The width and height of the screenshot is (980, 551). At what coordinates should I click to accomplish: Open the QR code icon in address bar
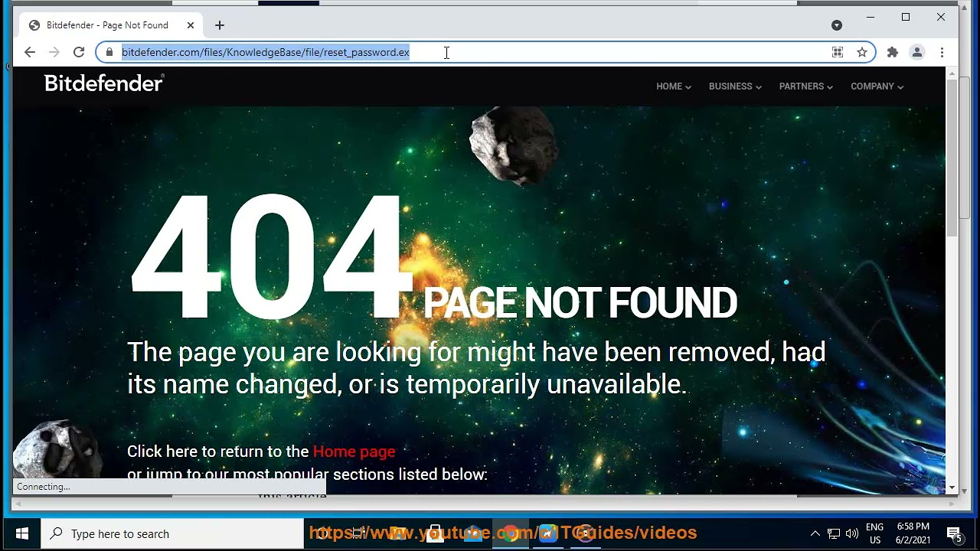[838, 52]
